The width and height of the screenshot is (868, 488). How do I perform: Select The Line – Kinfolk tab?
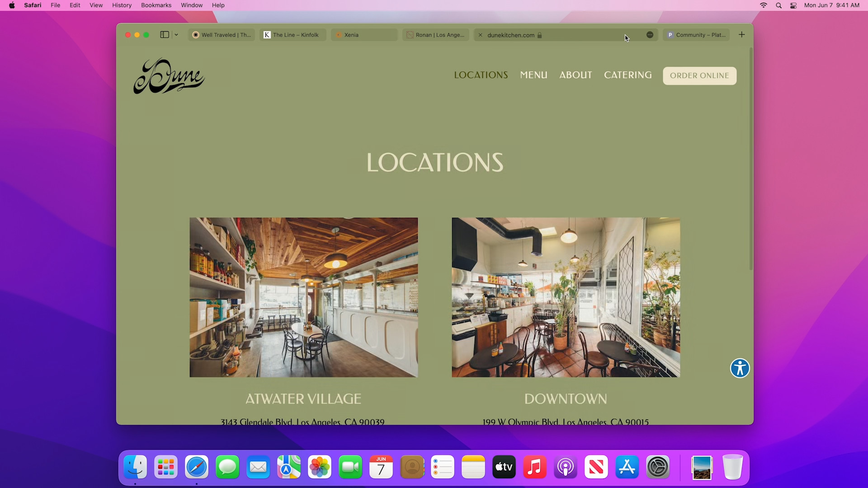292,35
